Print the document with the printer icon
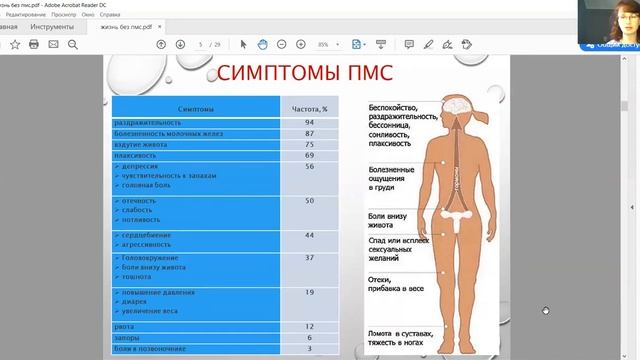 (x=34, y=44)
